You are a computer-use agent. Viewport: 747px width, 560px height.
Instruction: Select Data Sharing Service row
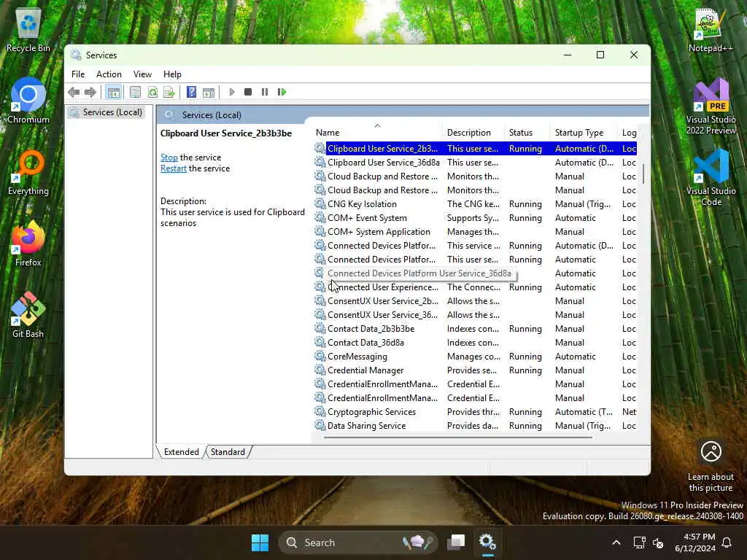[x=476, y=425]
